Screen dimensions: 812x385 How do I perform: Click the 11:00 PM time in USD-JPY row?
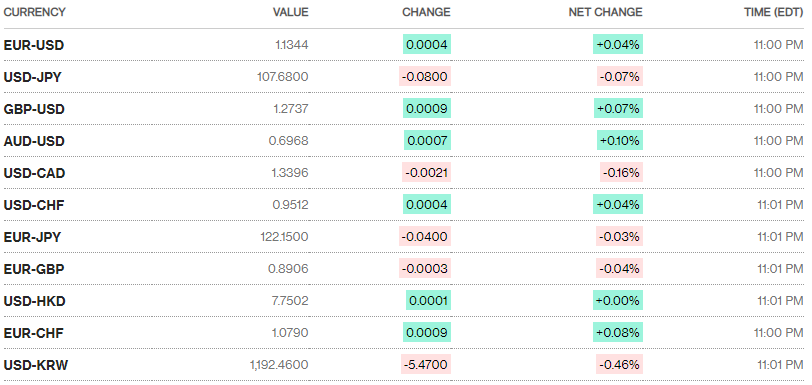pyautogui.click(x=779, y=77)
